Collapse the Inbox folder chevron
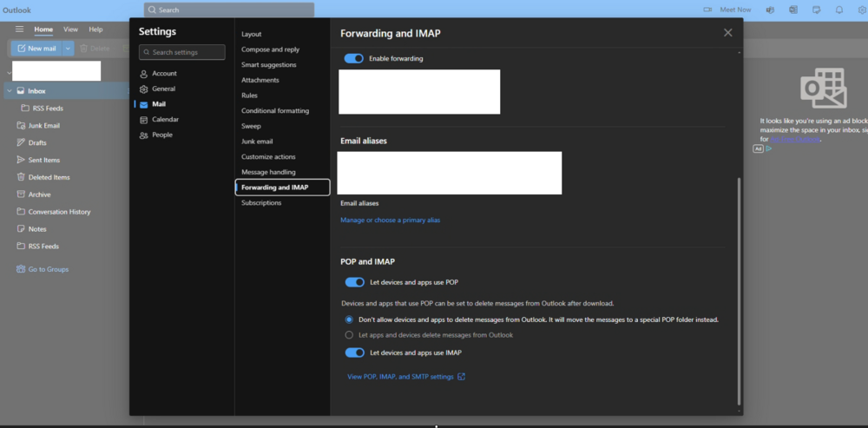The width and height of the screenshot is (868, 428). pyautogui.click(x=10, y=91)
